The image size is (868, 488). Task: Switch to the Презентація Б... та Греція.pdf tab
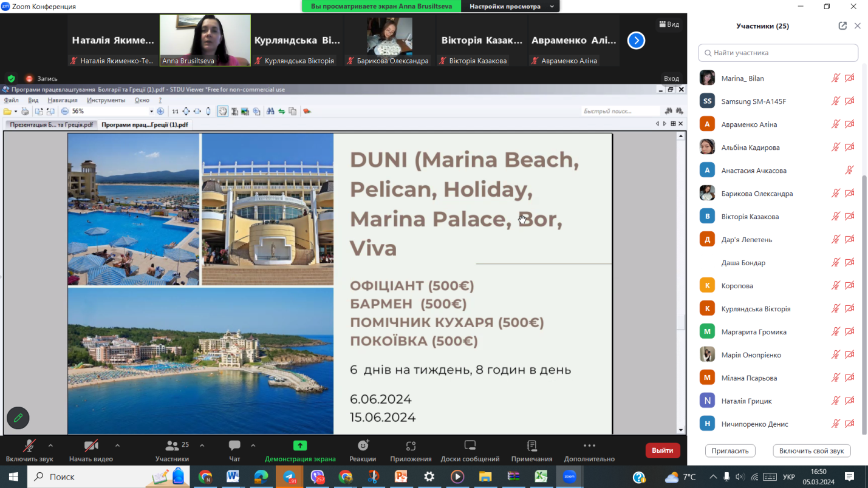pos(51,124)
